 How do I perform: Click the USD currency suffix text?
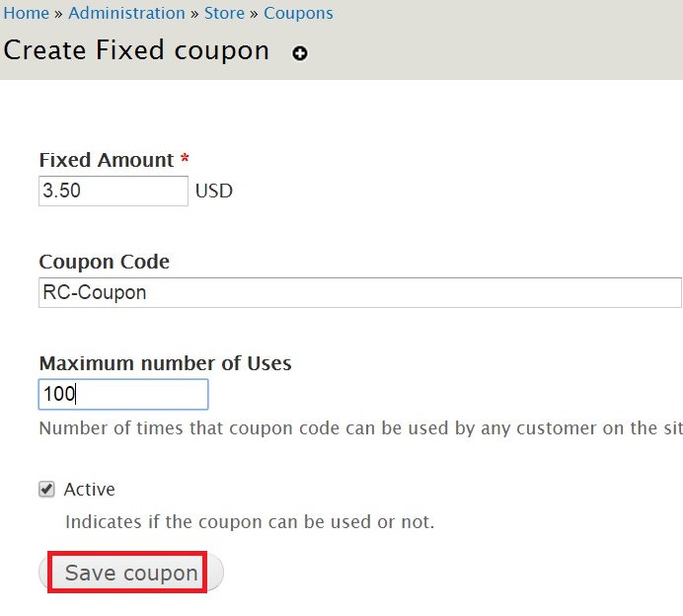tap(214, 191)
